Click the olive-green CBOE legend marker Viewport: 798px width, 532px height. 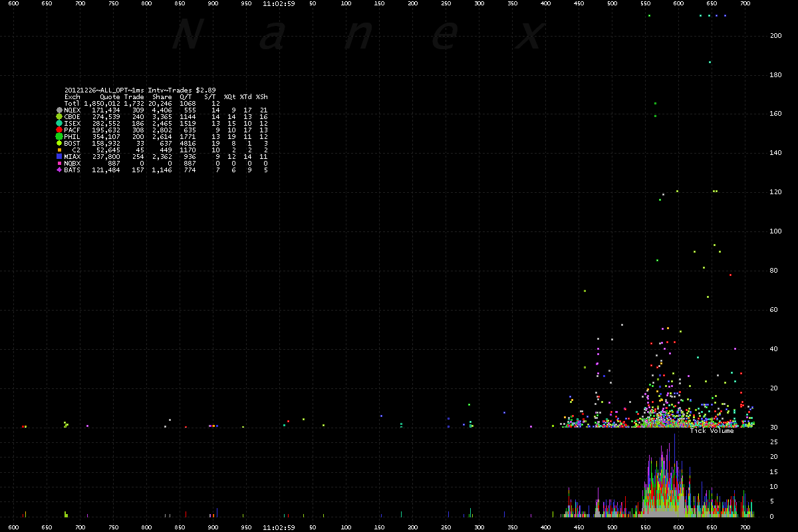coord(60,116)
